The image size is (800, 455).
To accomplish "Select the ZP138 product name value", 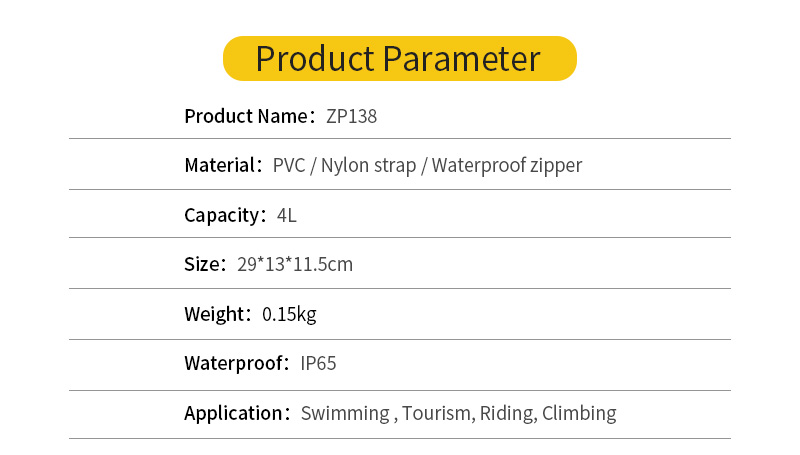I will pyautogui.click(x=351, y=116).
